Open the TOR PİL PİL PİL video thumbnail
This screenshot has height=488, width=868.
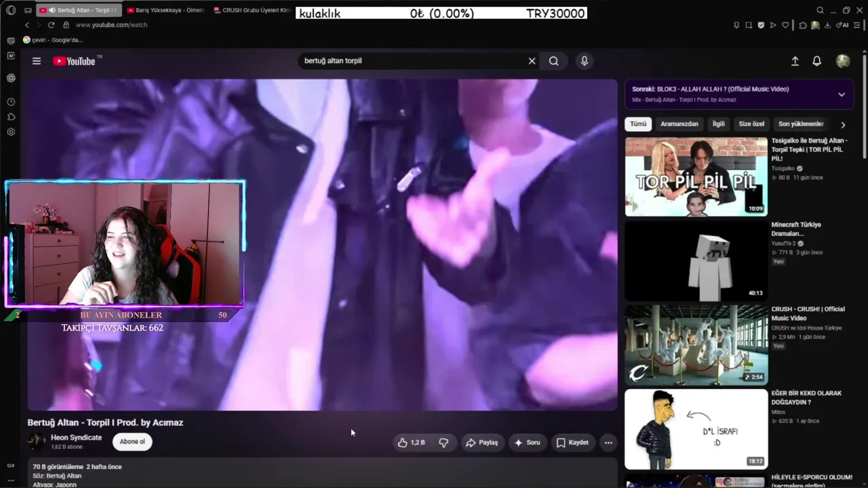click(696, 177)
